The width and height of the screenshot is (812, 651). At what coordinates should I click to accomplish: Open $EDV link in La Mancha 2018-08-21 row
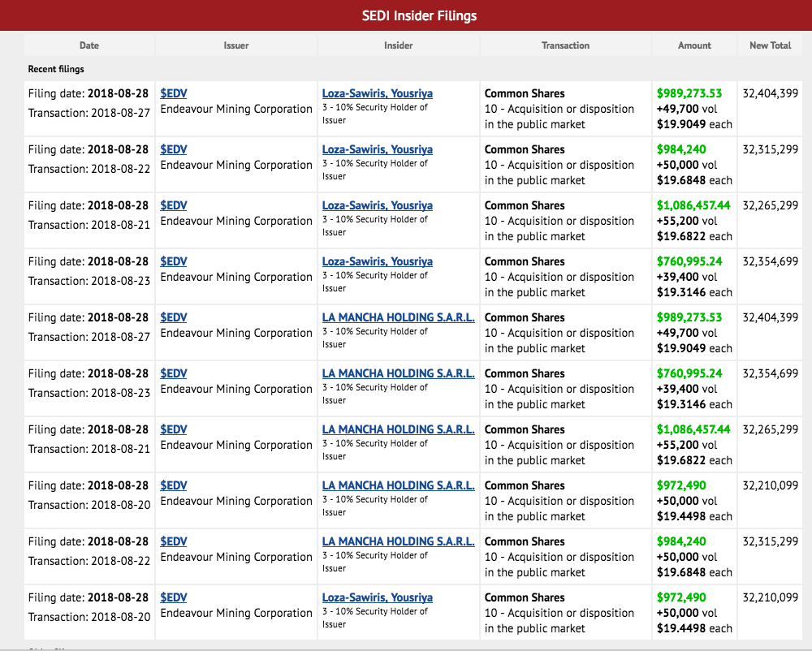174,429
